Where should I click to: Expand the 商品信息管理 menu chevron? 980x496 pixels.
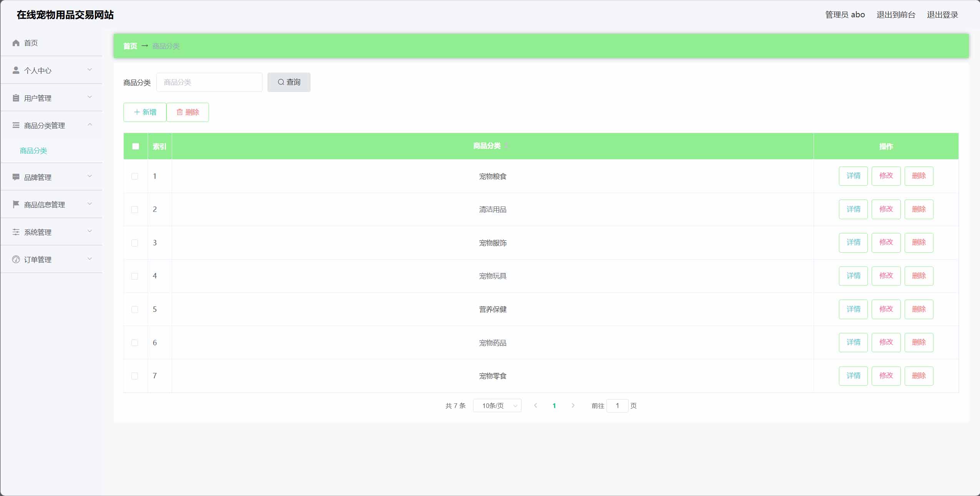click(x=90, y=203)
